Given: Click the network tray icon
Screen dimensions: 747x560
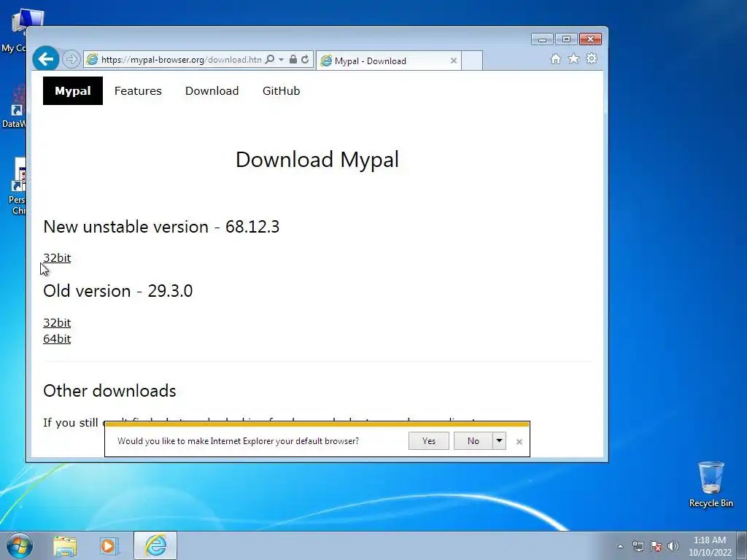Looking at the screenshot, I should point(638,546).
